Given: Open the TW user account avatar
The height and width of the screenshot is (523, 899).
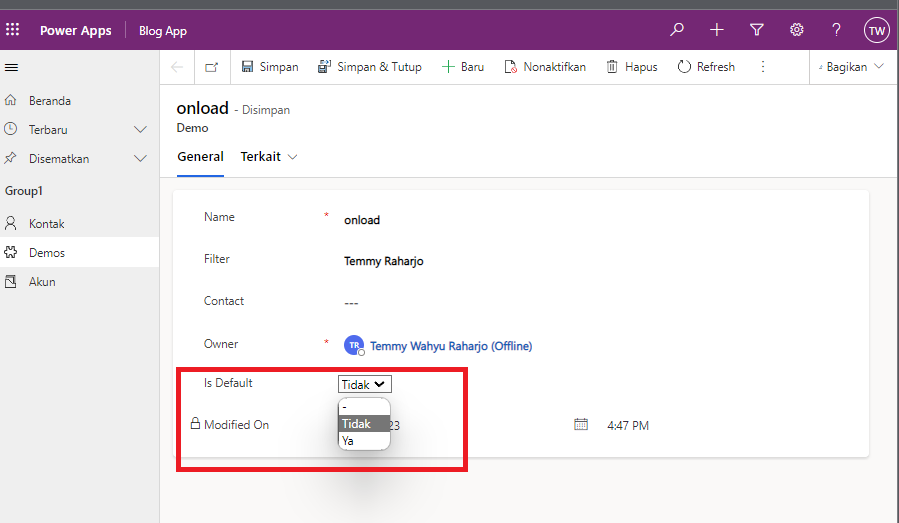Looking at the screenshot, I should [x=877, y=30].
